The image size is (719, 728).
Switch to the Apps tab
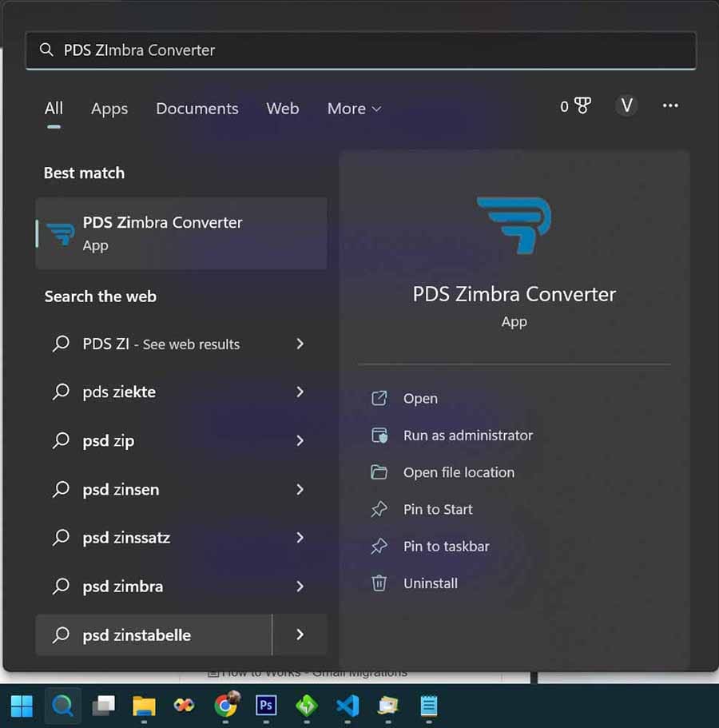click(109, 108)
